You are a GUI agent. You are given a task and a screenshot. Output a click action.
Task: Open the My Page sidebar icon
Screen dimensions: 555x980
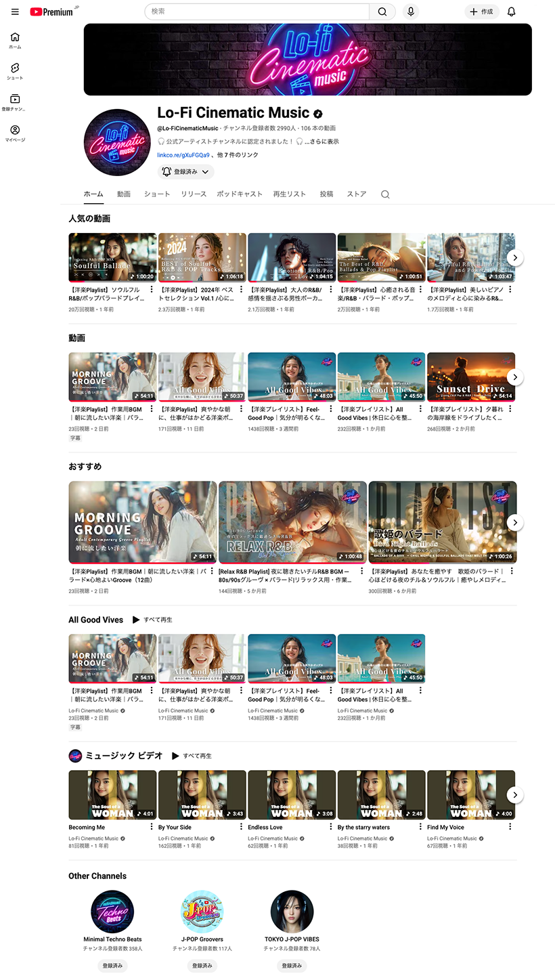pyautogui.click(x=15, y=133)
